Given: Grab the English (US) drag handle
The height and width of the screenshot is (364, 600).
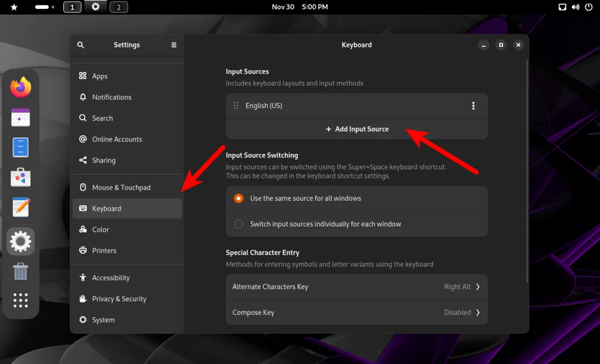Looking at the screenshot, I should coord(236,105).
